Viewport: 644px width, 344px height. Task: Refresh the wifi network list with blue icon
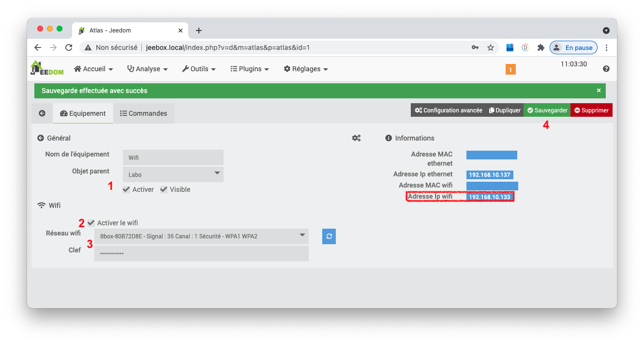[x=329, y=236]
